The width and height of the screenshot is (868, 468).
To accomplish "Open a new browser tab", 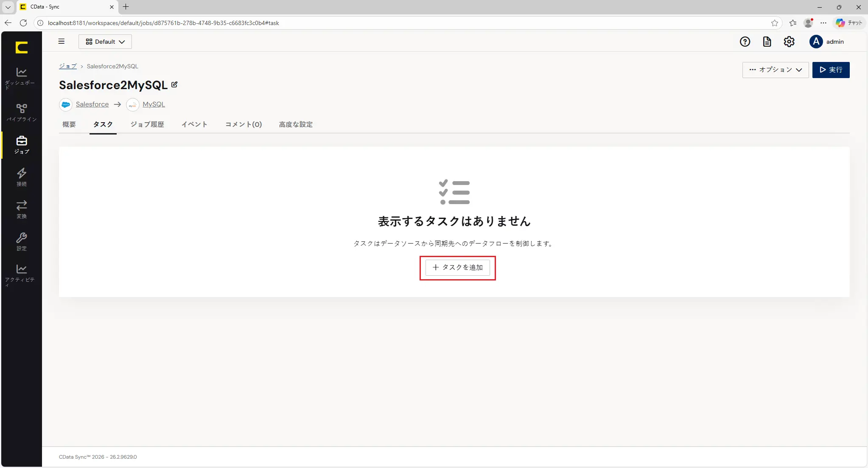I will pos(126,7).
